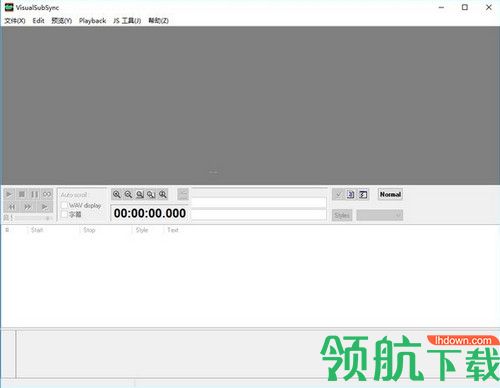Click the previous subtitle skip-back icon

click(x=11, y=207)
